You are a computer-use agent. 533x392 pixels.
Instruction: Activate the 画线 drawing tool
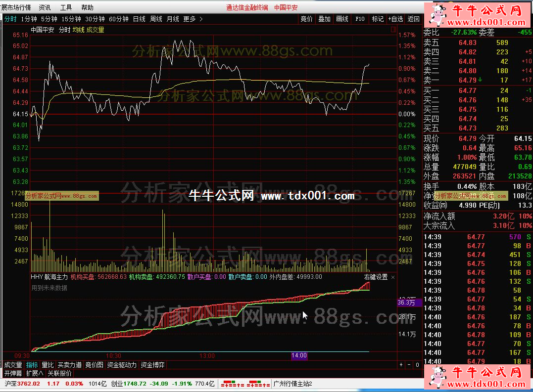[342, 19]
